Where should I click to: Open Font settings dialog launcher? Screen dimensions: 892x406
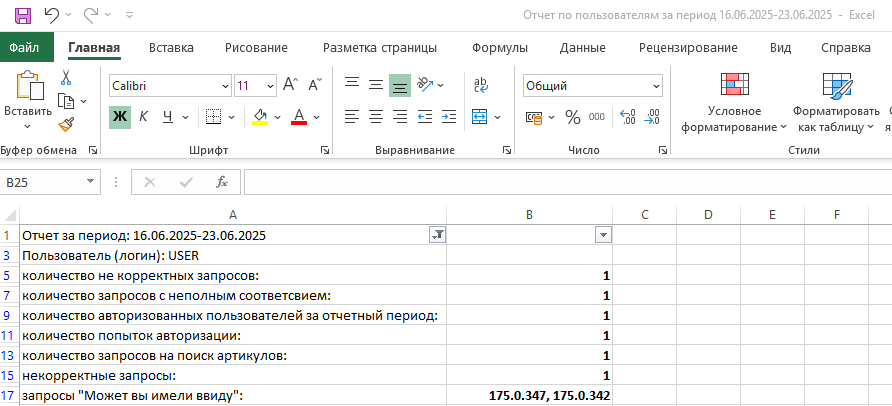coord(325,150)
